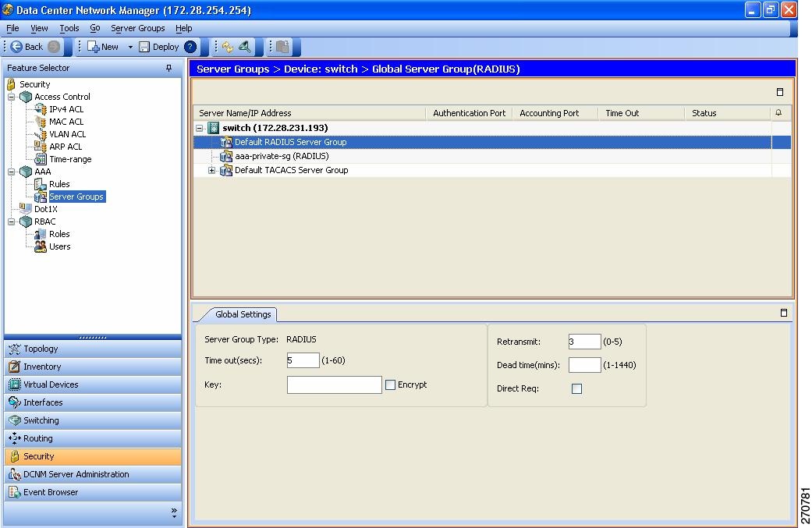
Task: Select the IPv4 ACL tree icon
Action: click(x=41, y=109)
